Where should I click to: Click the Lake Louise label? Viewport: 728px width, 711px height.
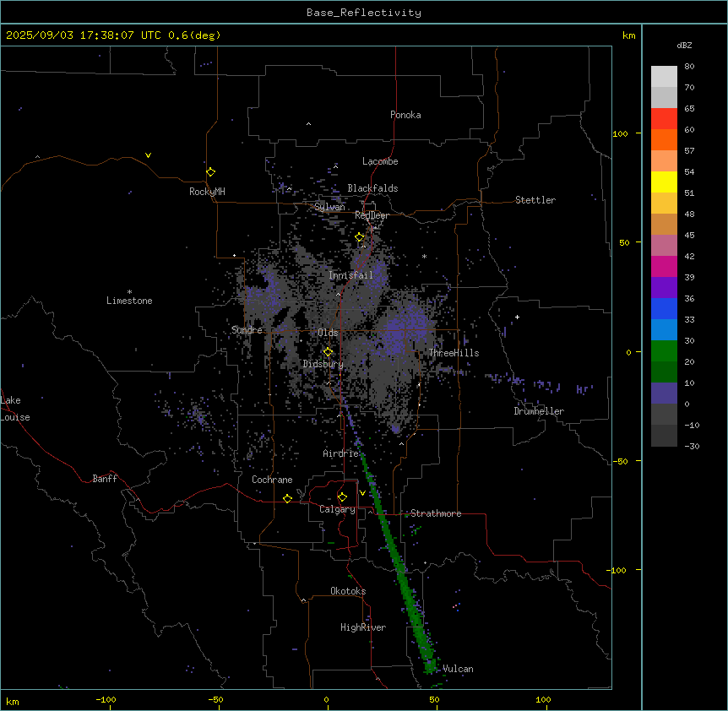tap(15, 409)
